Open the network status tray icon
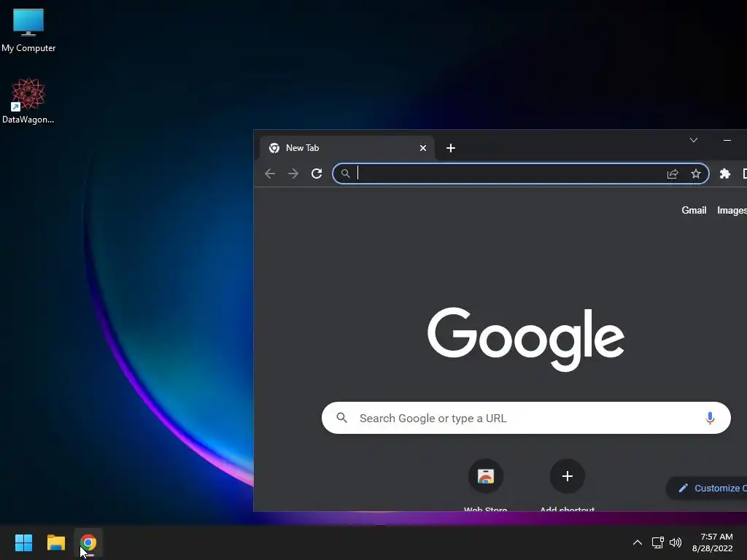Screen dimensions: 747x560 (657, 542)
